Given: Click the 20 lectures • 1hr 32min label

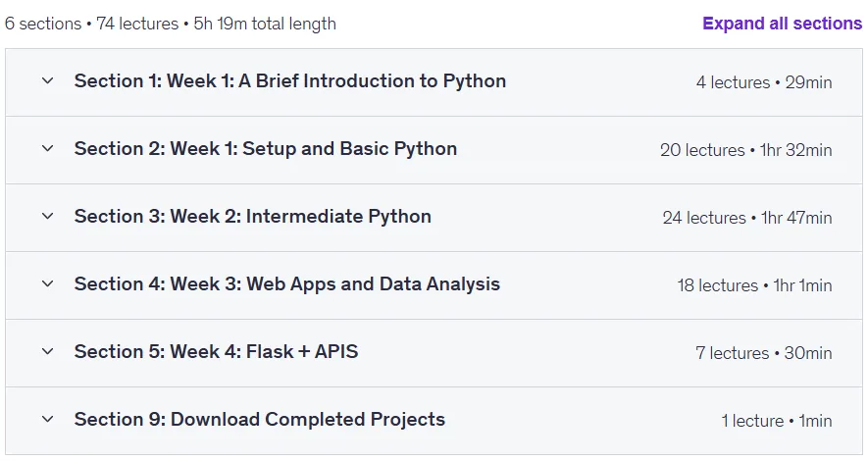Looking at the screenshot, I should click(x=745, y=150).
